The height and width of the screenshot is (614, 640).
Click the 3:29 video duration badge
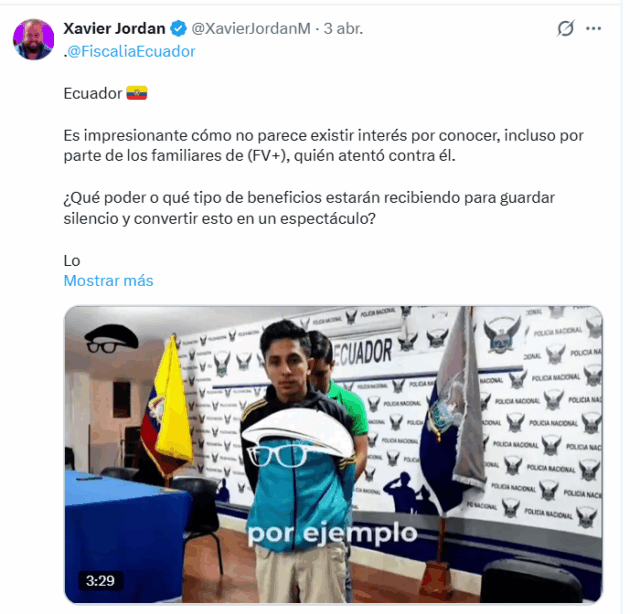click(x=100, y=581)
